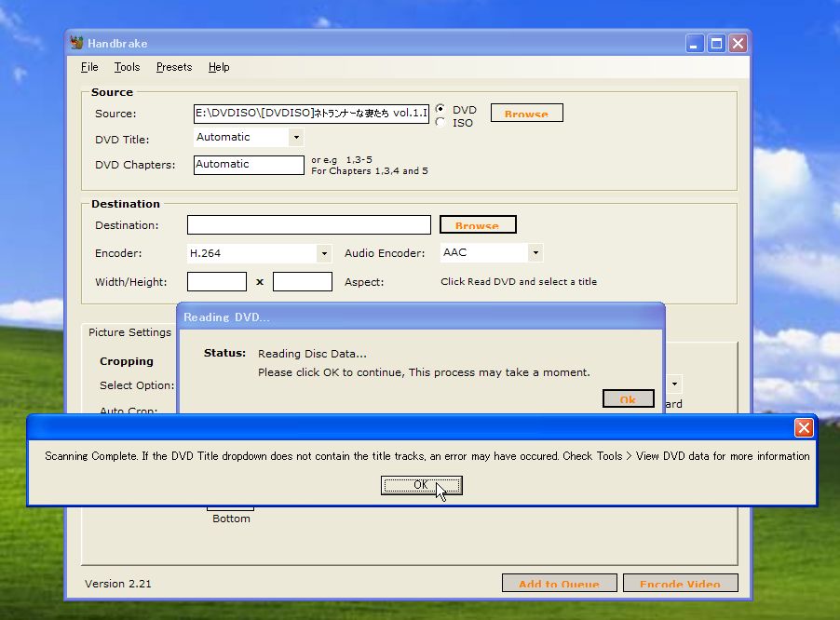The image size is (840, 620).
Task: Click the Encode Video button
Action: tap(681, 583)
